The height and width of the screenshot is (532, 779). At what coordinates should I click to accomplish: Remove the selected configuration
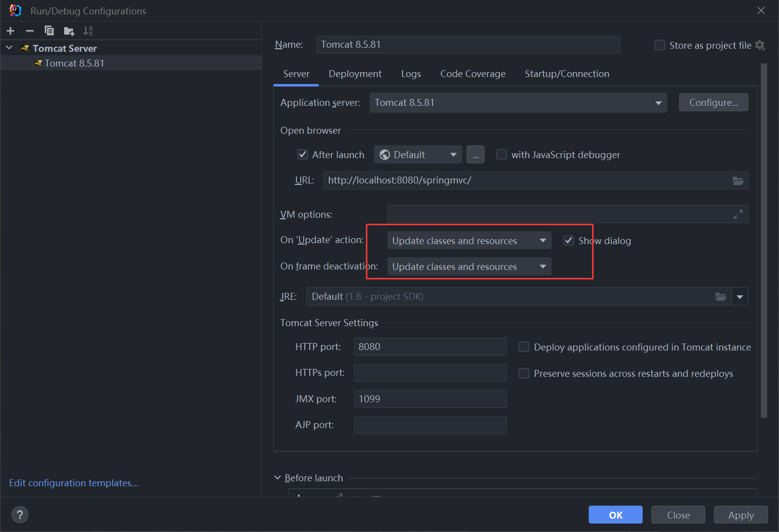pos(30,31)
